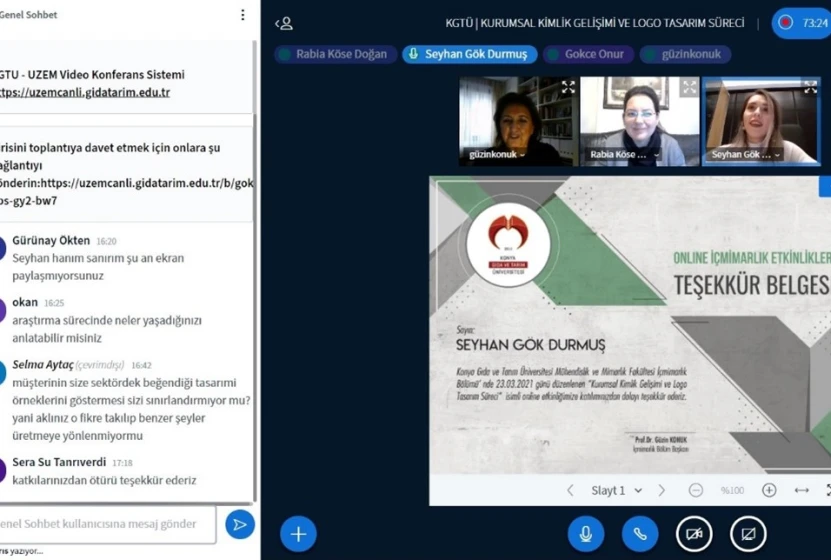Toggle the user list panel

pos(284,23)
